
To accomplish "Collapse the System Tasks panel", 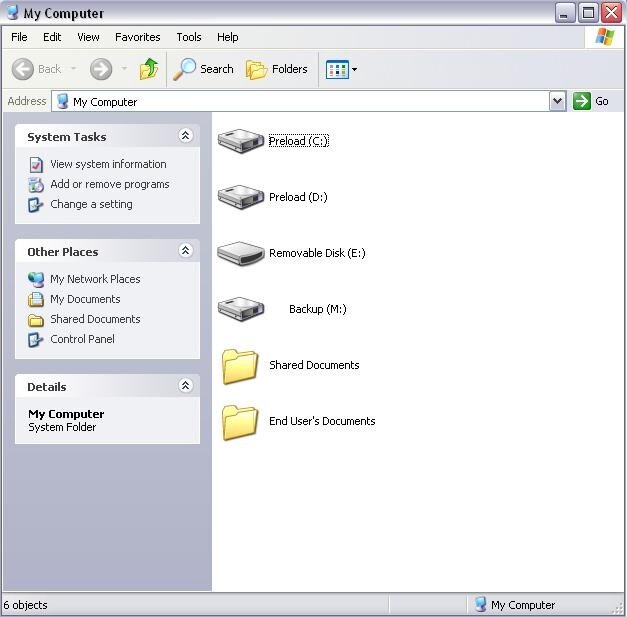I will 185,136.
